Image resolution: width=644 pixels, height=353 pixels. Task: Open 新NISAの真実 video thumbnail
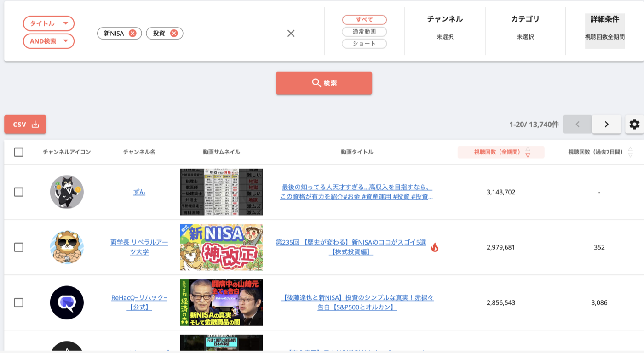coord(222,302)
